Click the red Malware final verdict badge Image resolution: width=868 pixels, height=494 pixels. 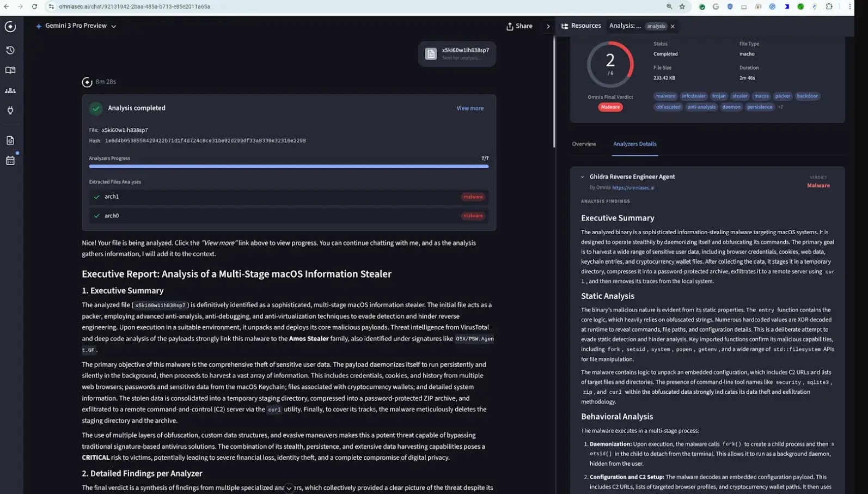pos(610,107)
